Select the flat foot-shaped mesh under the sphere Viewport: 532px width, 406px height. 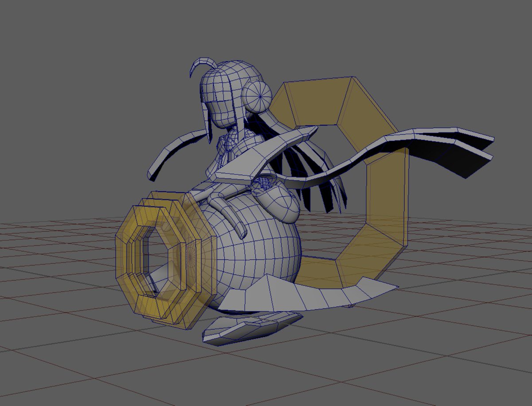point(250,329)
